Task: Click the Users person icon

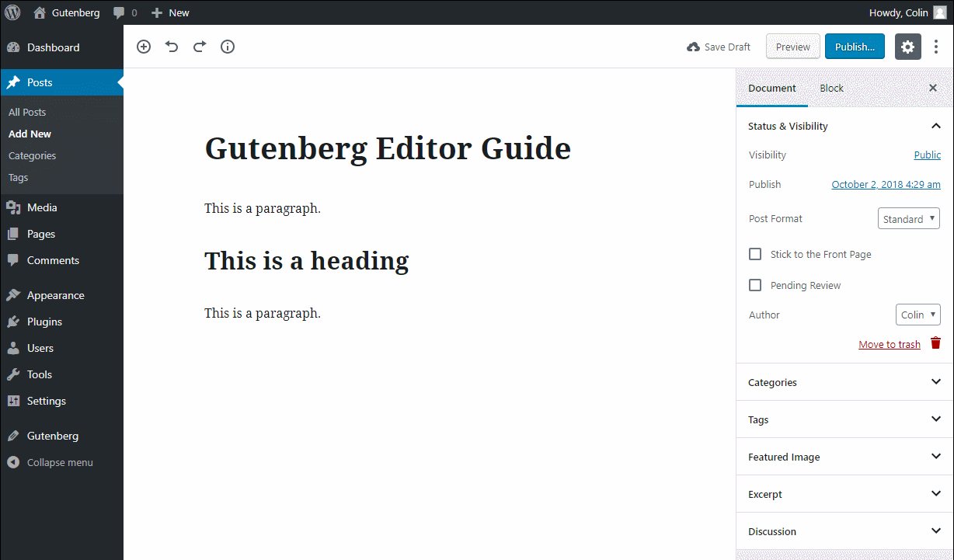Action: [13, 348]
